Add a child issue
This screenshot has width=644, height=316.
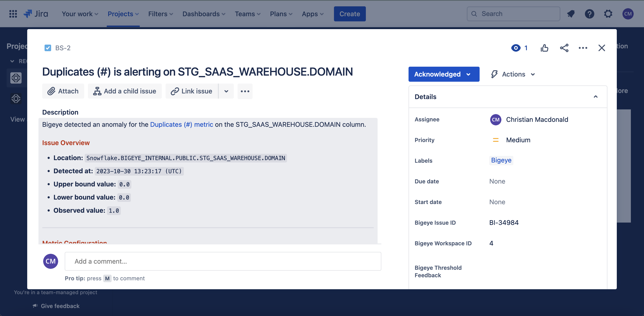click(x=125, y=91)
